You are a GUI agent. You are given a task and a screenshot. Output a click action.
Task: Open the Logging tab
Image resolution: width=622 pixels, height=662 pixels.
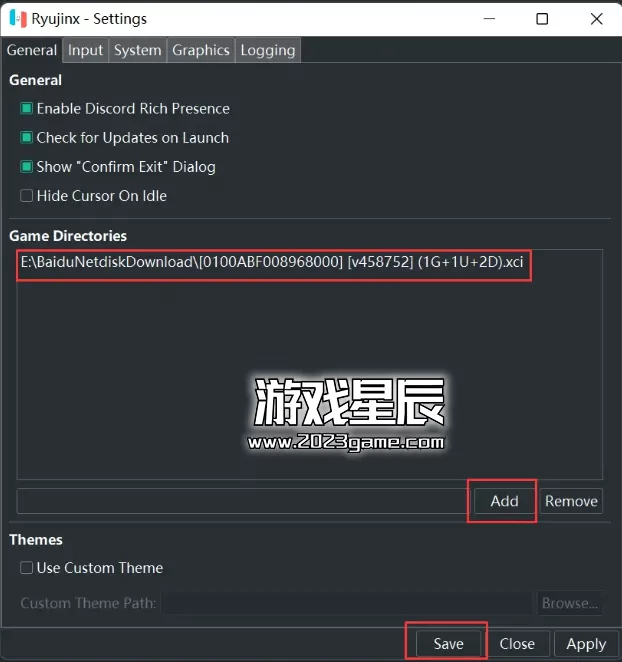click(268, 50)
